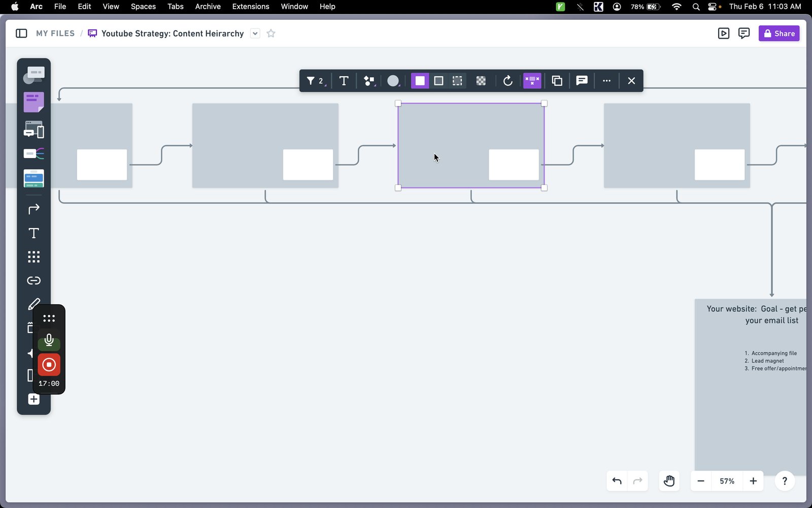
Task: Select the wireframe element tool
Action: coord(33,130)
